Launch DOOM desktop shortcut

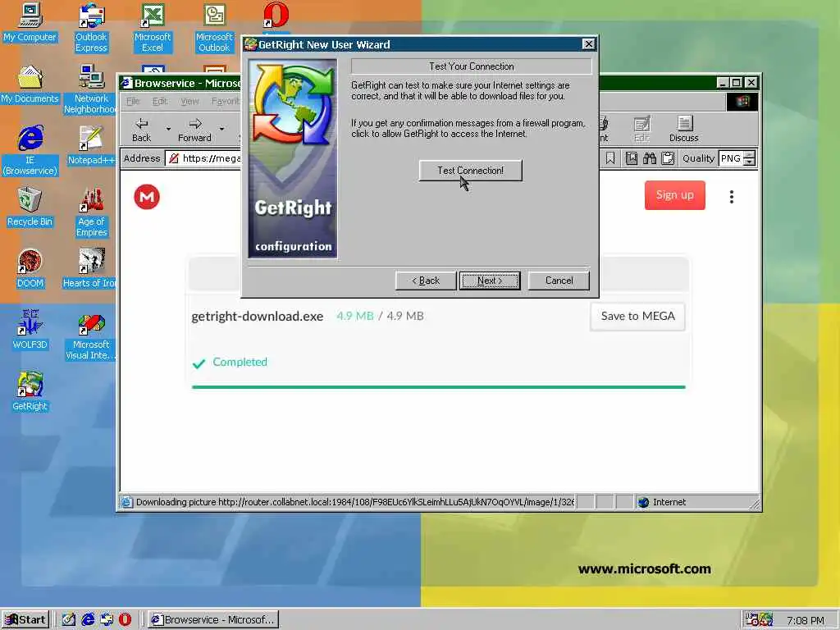[30, 269]
